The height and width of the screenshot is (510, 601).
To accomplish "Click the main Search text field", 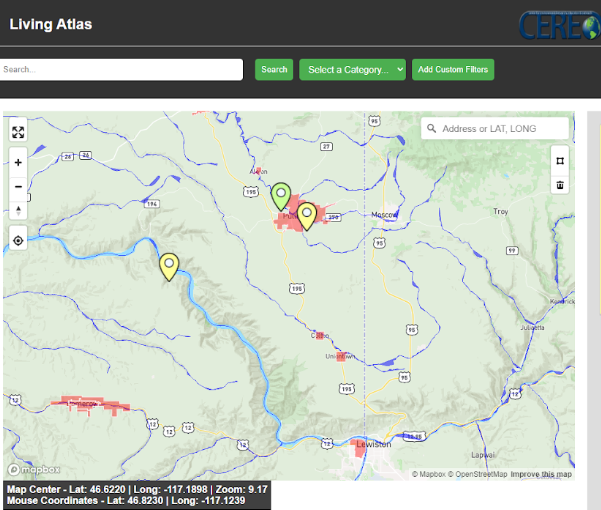I will tap(120, 69).
